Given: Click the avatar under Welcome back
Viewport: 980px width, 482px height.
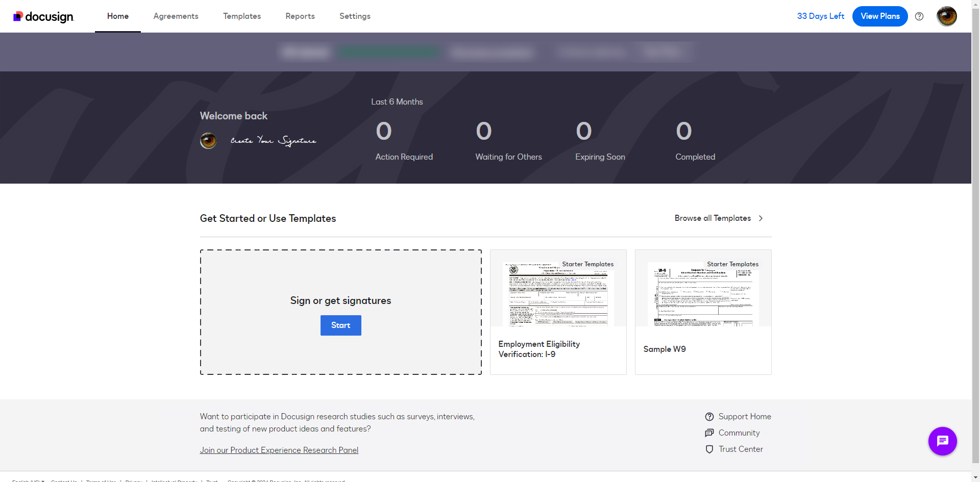Looking at the screenshot, I should 208,141.
